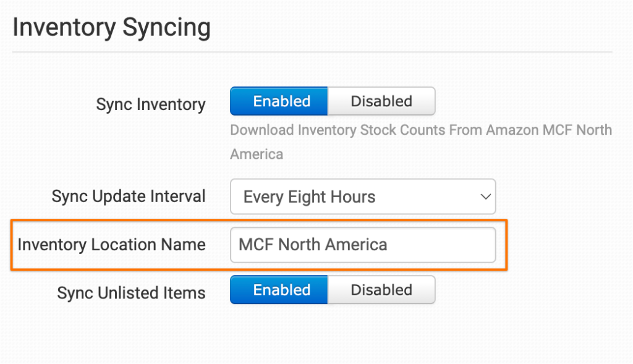
Task: Select the 'Every Eight Hours' value text
Action: [x=309, y=197]
